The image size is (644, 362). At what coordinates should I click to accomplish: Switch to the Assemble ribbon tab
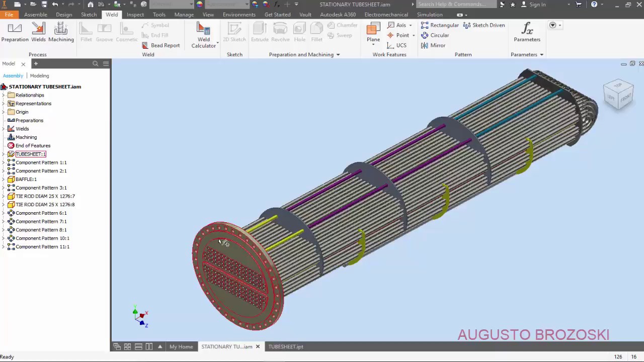[x=36, y=15]
